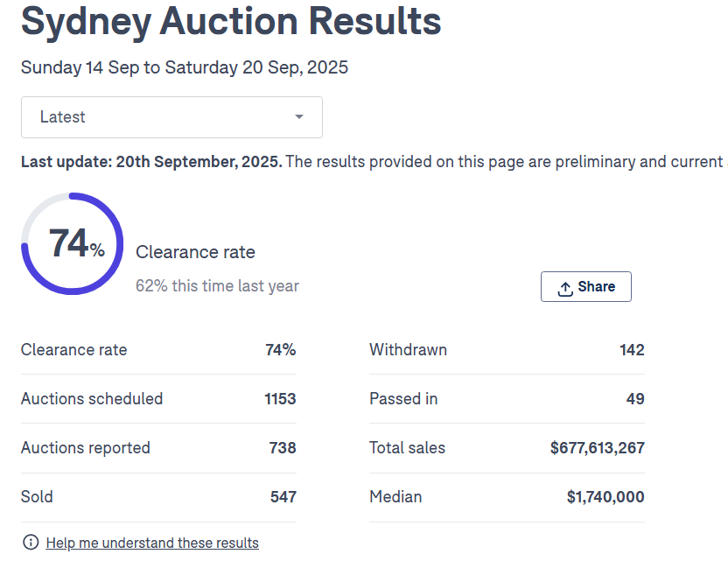Open the Latest period dropdown
Image resolution: width=728 pixels, height=561 pixels.
[171, 117]
